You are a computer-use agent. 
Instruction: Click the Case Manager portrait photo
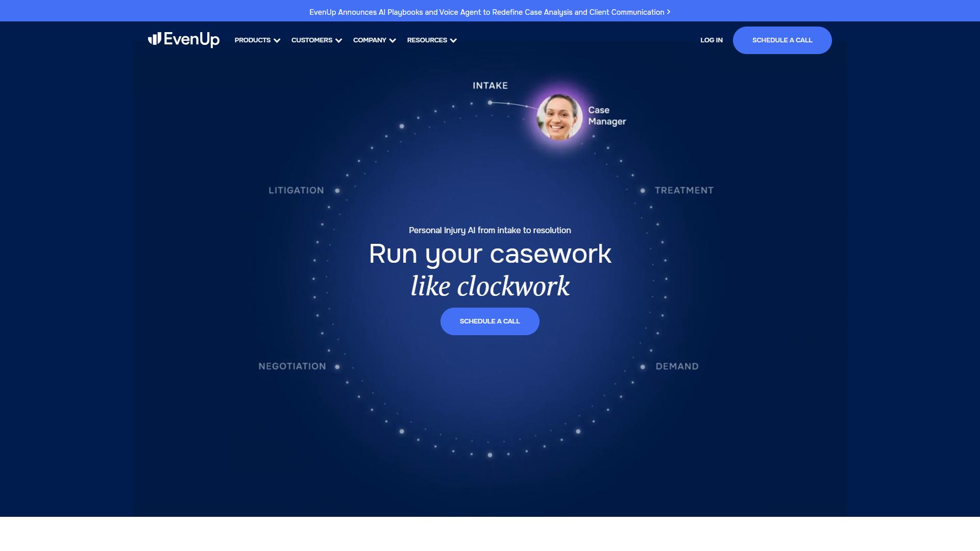(559, 117)
